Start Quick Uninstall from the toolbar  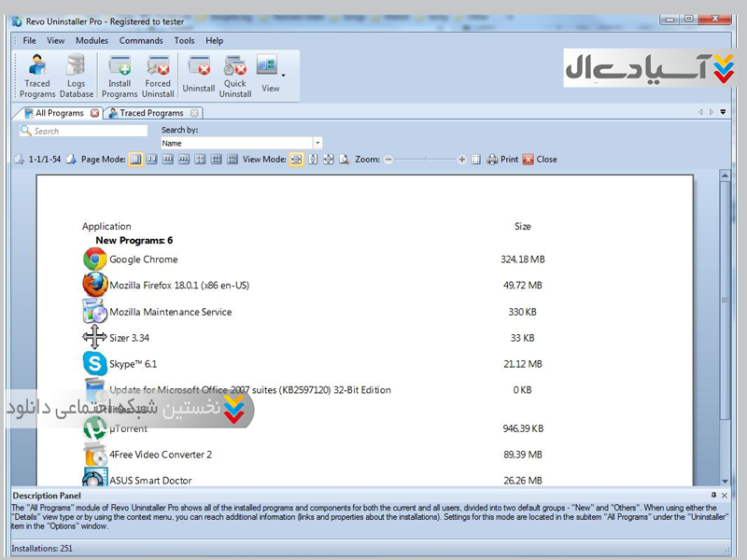coord(235,76)
